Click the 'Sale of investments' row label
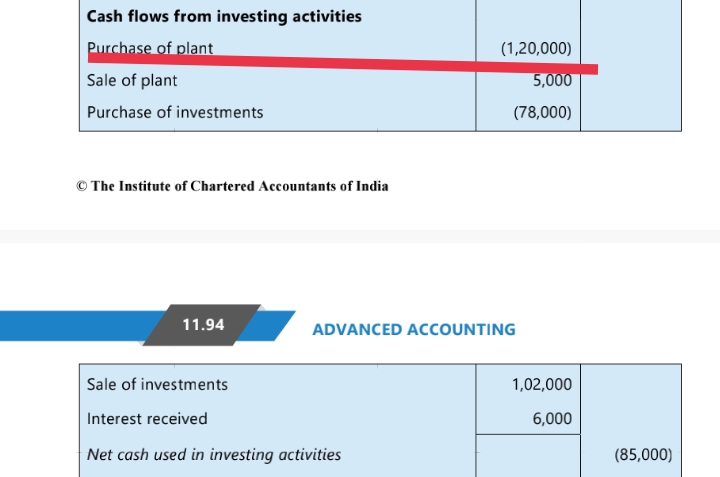Viewport: 720px width, 477px height. (x=157, y=384)
